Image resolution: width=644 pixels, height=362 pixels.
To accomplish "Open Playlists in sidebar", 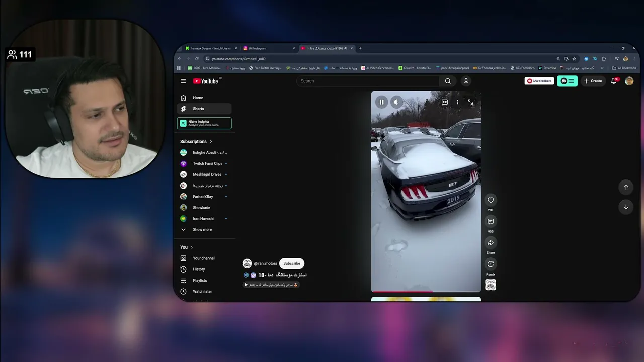I will point(204,281).
